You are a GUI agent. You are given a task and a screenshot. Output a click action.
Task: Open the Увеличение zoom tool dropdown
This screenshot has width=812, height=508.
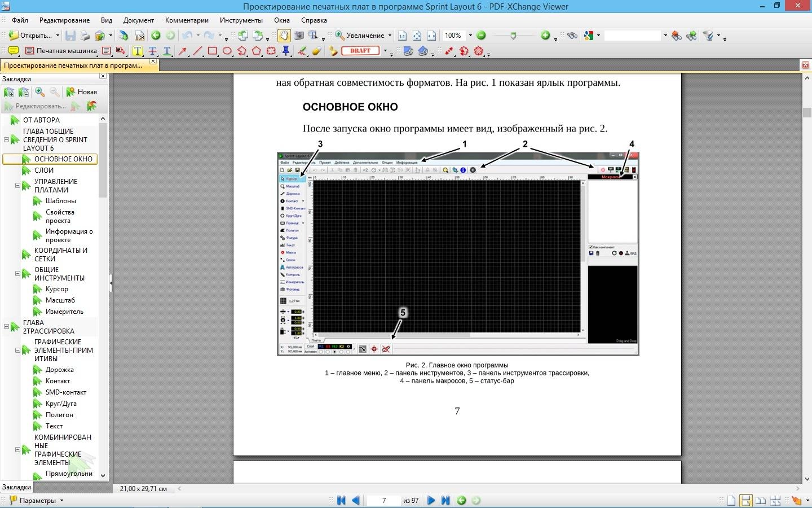[390, 36]
